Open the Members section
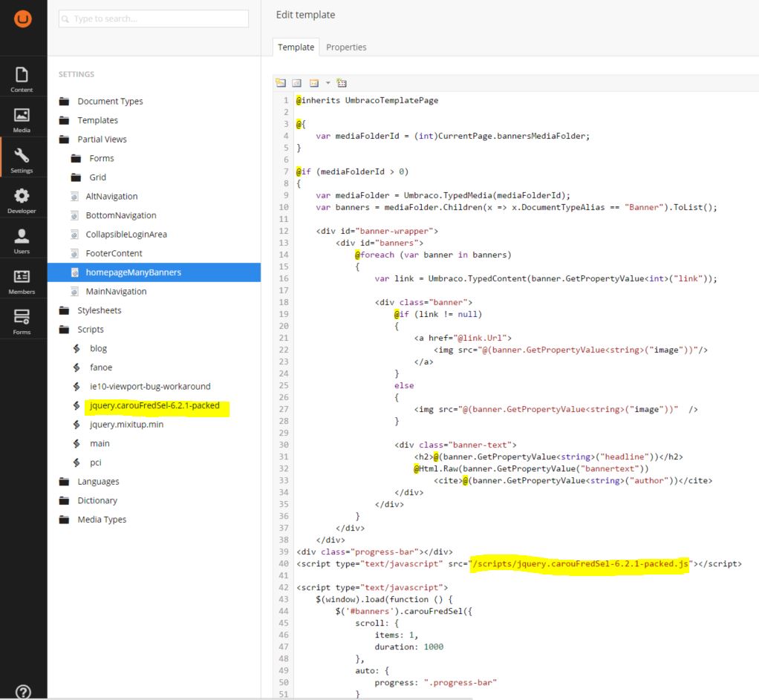This screenshot has width=759, height=700. [x=22, y=281]
